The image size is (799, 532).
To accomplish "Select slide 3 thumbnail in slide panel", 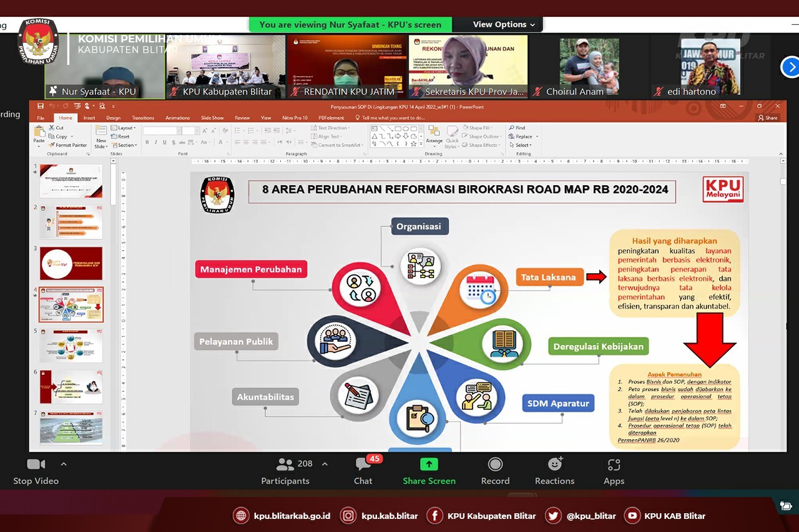I will pyautogui.click(x=71, y=263).
